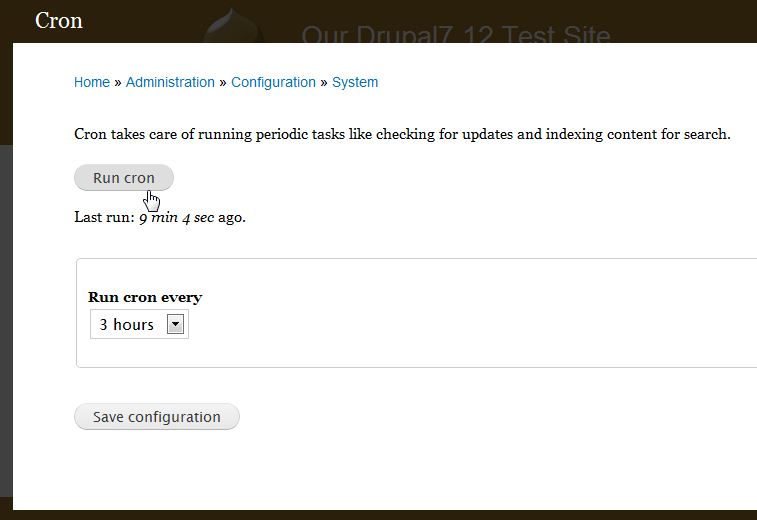Click the Last run text label

[104, 217]
